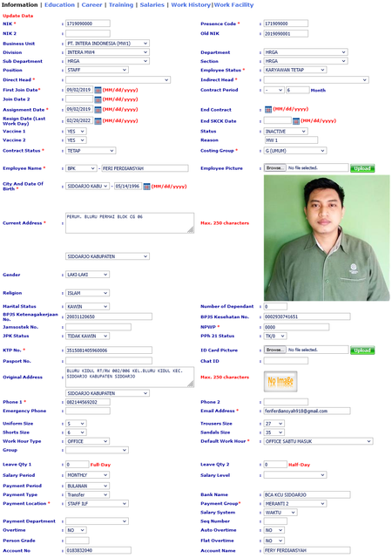
Task: Open the Assignment Date calendar picker
Action: [98, 109]
